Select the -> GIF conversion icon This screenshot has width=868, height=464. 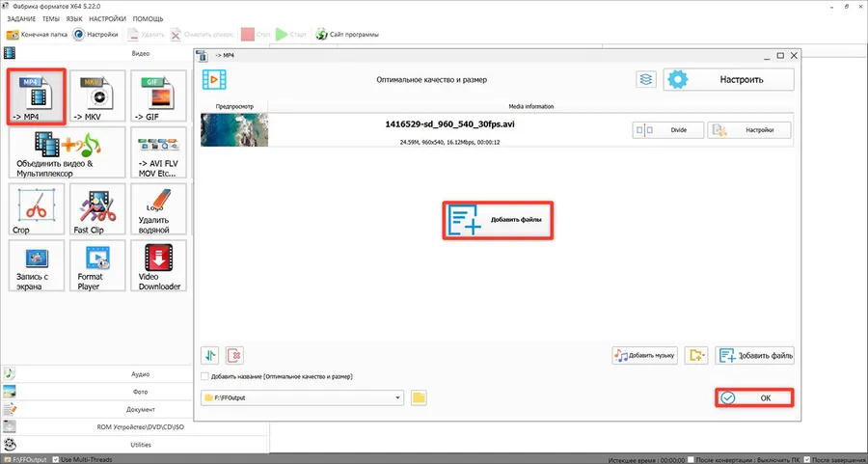[x=158, y=96]
